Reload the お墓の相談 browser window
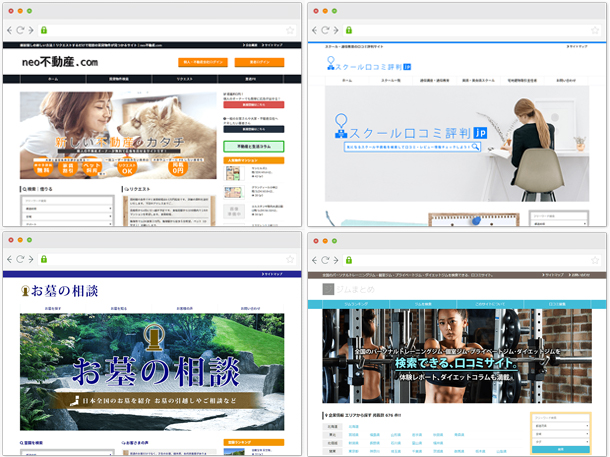The image size is (610, 457). coord(20,259)
